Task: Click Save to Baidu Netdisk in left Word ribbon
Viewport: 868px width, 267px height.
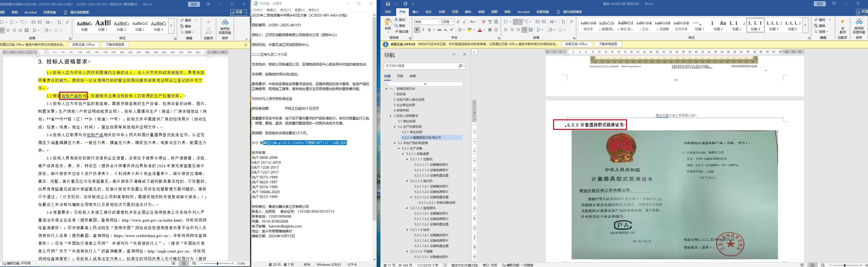Action: [x=225, y=26]
